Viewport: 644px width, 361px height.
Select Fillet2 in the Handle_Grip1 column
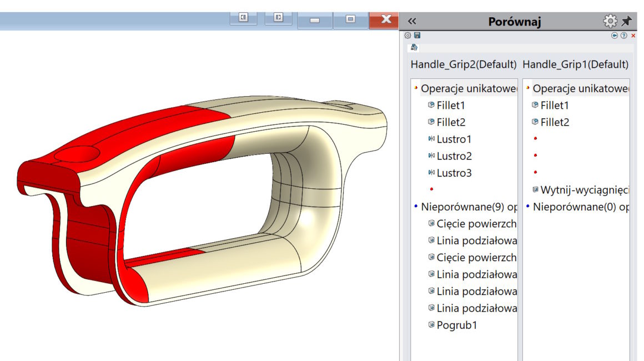tap(555, 122)
